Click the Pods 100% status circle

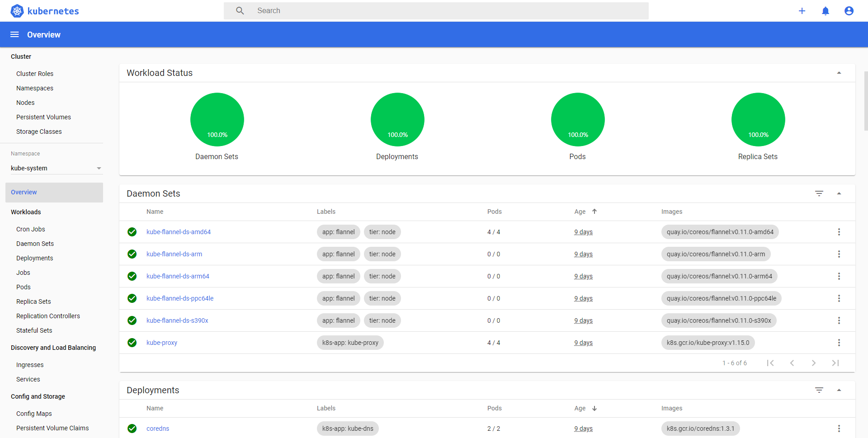pos(578,120)
